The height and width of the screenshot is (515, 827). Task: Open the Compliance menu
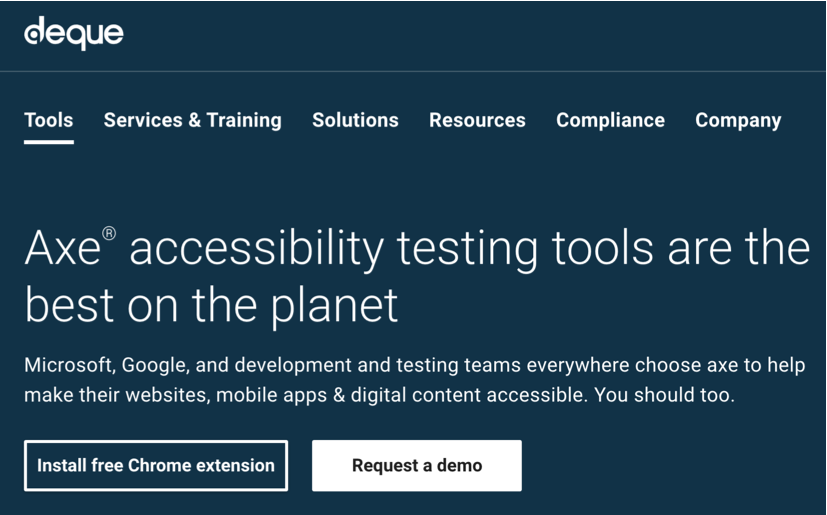[x=610, y=120]
